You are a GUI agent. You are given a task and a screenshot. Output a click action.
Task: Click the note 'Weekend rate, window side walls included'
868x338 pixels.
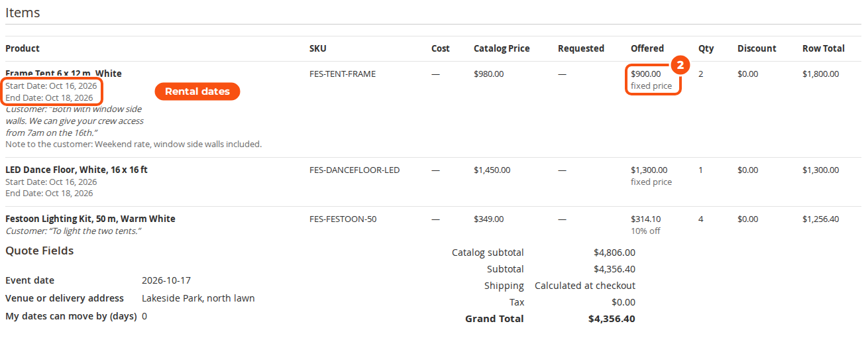[133, 144]
